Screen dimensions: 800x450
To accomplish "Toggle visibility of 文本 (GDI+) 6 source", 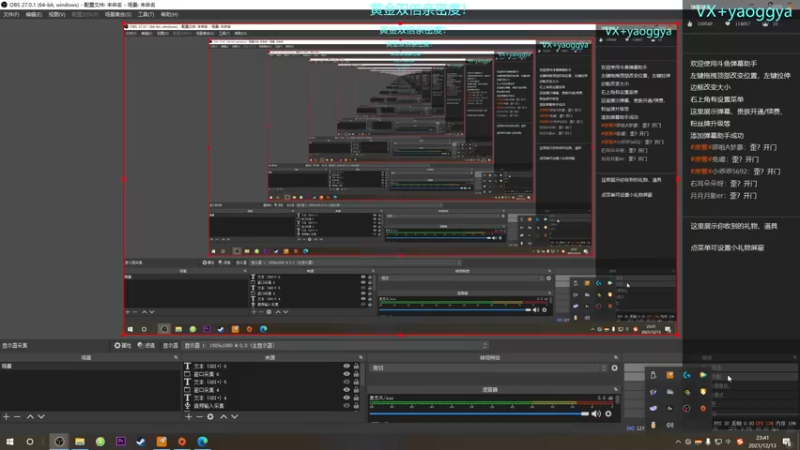I will [346, 366].
